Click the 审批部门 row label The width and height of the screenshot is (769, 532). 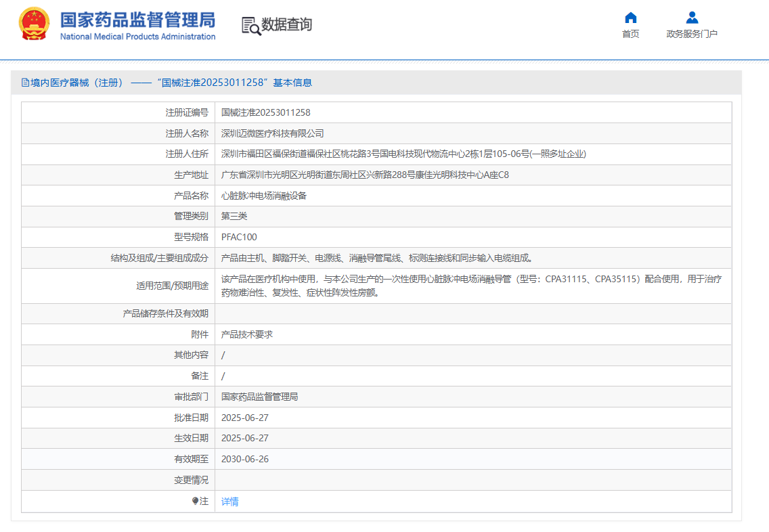pos(192,397)
